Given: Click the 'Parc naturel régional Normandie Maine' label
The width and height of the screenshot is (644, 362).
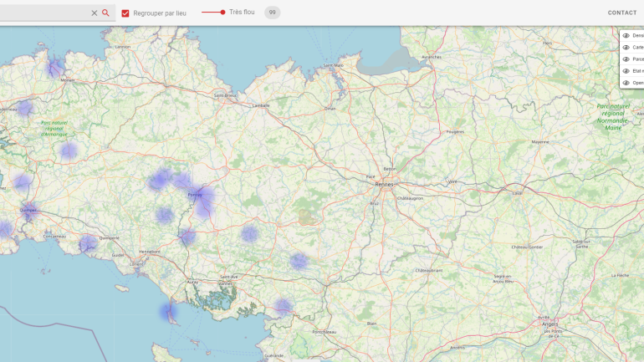Looking at the screenshot, I should tap(613, 117).
